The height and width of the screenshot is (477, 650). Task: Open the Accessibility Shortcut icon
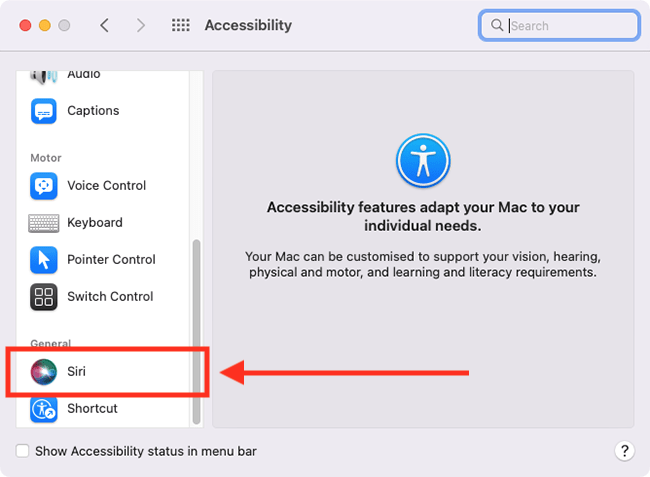click(44, 409)
